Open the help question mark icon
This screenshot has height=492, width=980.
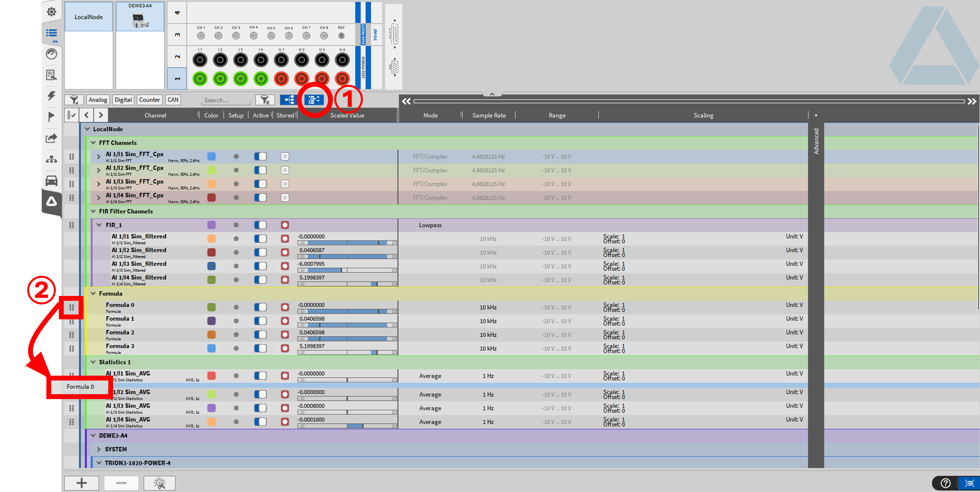pyautogui.click(x=945, y=483)
